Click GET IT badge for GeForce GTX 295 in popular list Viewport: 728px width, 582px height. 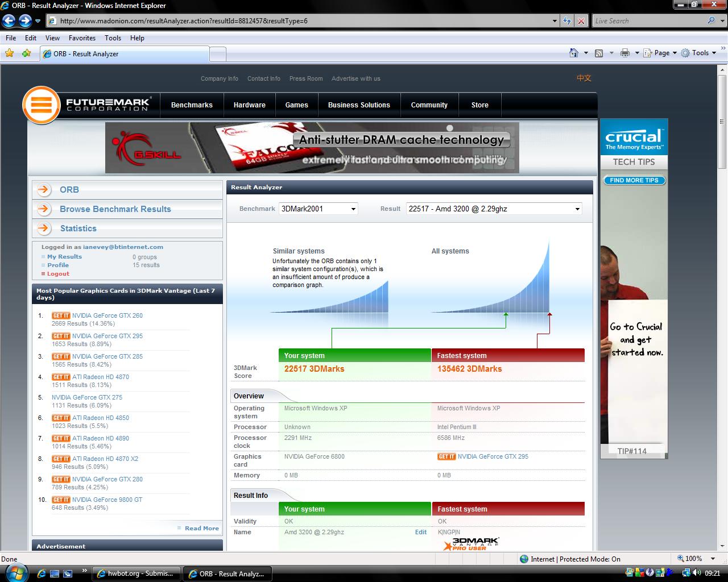tap(61, 336)
